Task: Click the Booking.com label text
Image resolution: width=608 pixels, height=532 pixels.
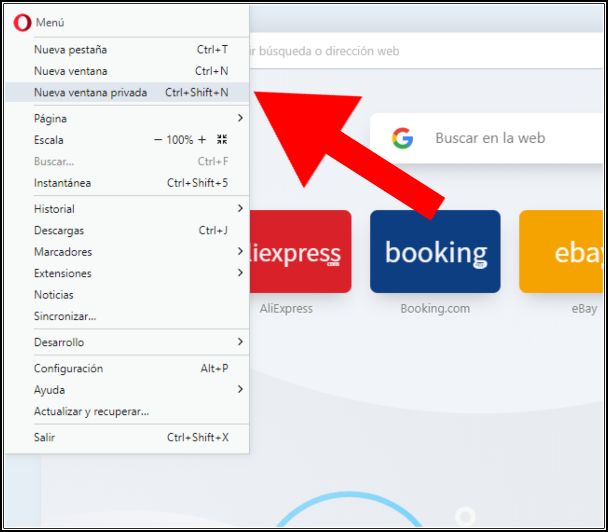Action: (435, 309)
